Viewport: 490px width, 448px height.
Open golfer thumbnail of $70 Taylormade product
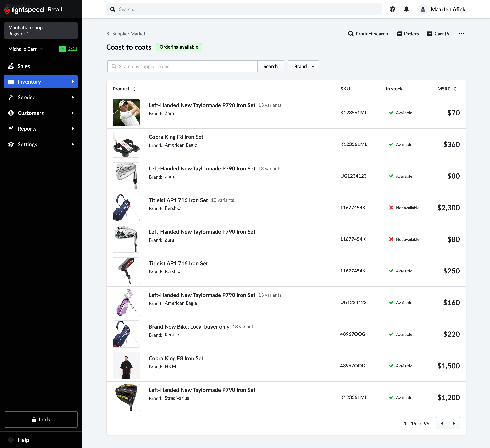pos(126,112)
